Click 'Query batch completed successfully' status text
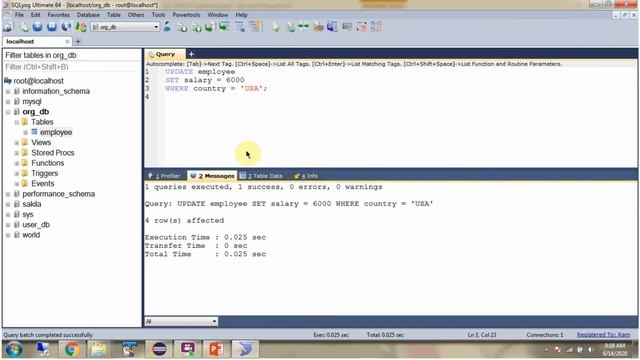This screenshot has width=640, height=360. pos(48,335)
